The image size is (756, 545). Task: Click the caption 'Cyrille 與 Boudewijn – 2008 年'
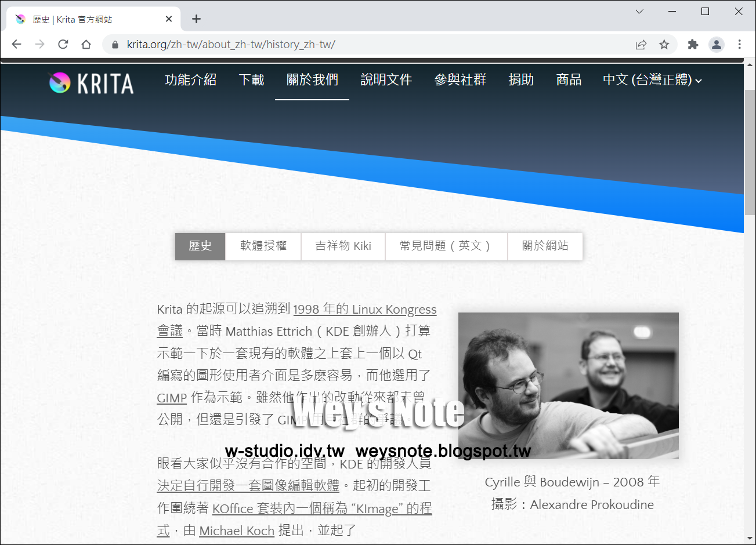[572, 482]
